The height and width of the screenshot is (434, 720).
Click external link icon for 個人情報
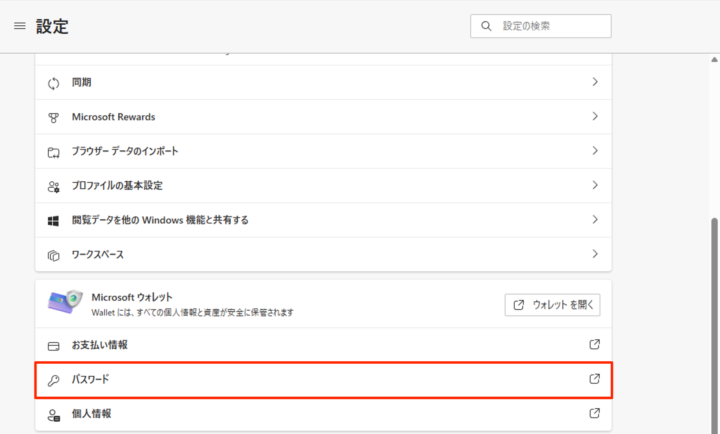tap(595, 413)
